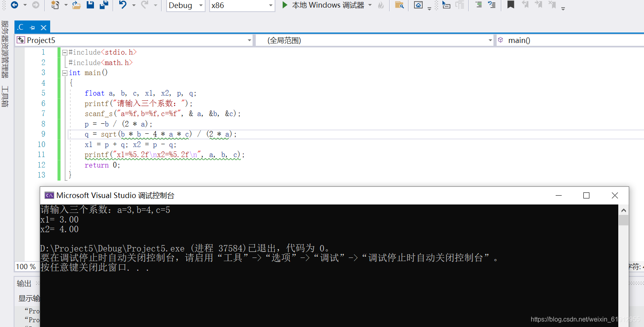Click the 'x1= 3.00' console output line
The width and height of the screenshot is (644, 327).
click(59, 220)
